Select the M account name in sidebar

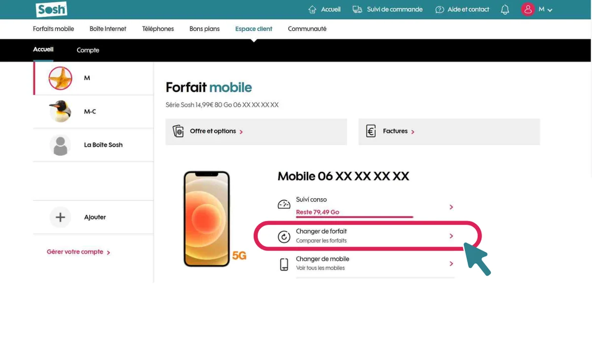click(87, 78)
